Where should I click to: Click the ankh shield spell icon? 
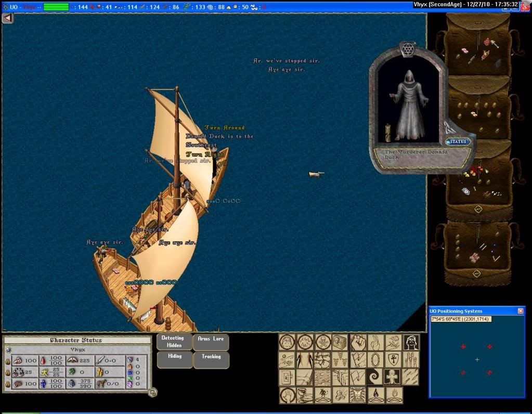[x=393, y=359]
